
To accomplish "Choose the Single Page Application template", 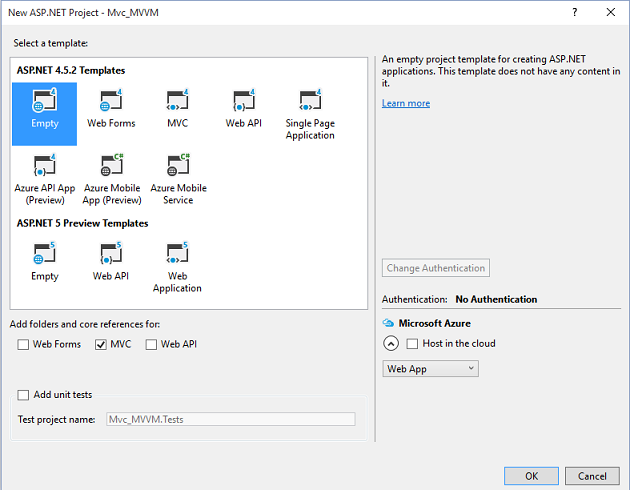I will [x=310, y=114].
